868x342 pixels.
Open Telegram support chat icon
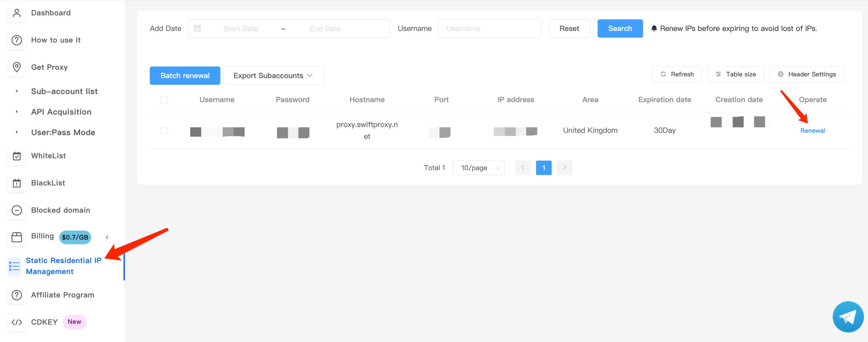pyautogui.click(x=848, y=317)
